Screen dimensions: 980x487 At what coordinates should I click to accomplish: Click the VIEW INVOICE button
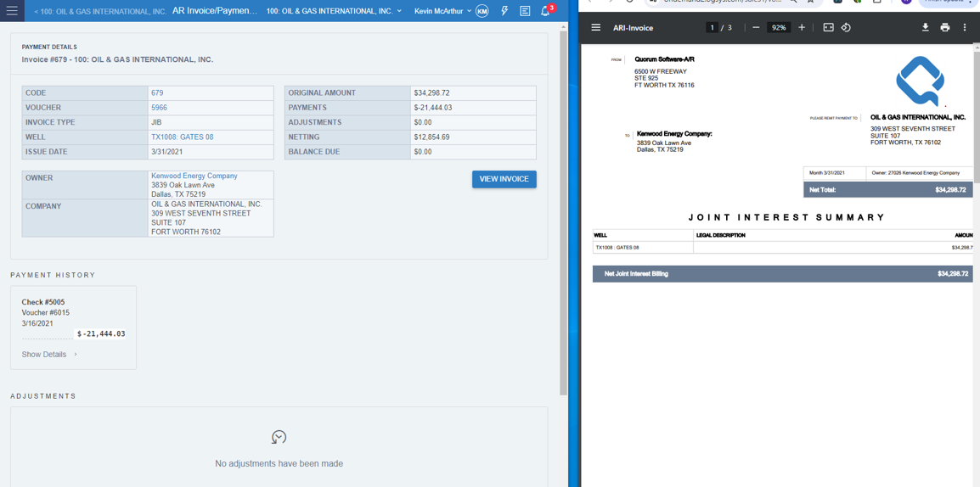[504, 179]
